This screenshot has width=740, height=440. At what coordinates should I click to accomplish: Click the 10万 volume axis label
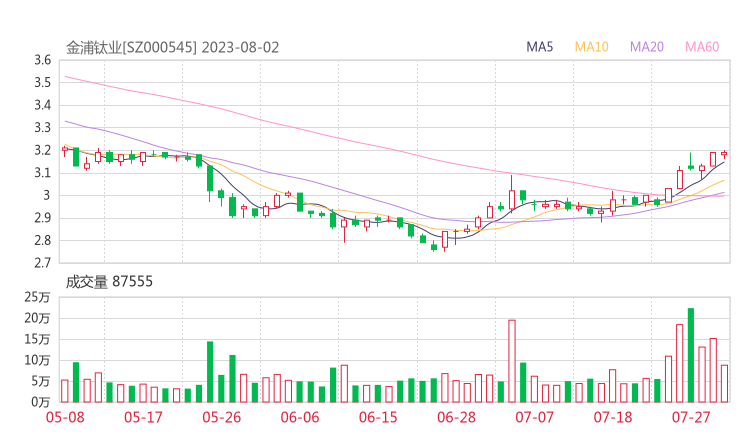click(x=37, y=360)
